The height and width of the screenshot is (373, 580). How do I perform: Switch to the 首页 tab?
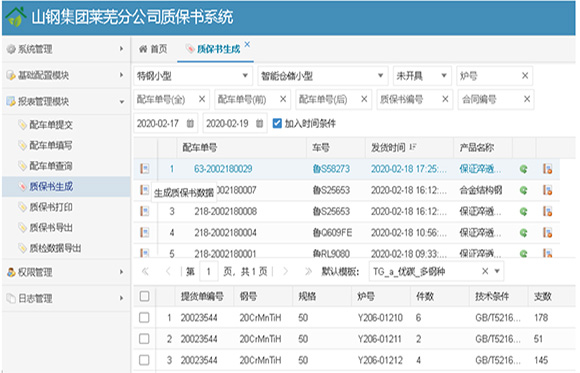(x=153, y=49)
